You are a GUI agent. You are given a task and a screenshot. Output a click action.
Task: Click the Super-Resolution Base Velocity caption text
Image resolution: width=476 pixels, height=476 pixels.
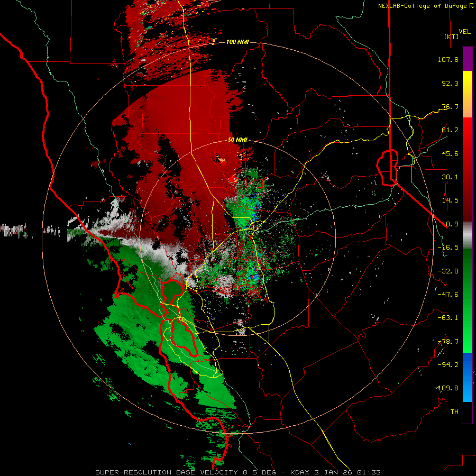pyautogui.click(x=237, y=472)
